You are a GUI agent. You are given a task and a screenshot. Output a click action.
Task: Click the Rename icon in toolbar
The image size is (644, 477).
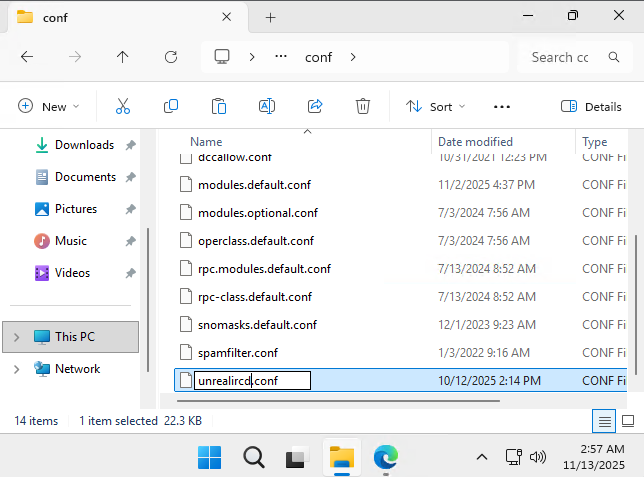(x=267, y=106)
